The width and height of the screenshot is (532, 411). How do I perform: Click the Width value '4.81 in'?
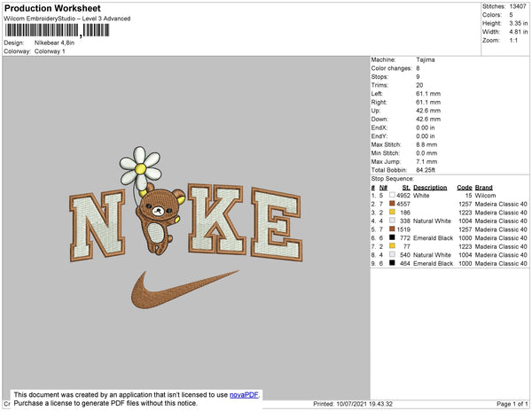tap(519, 32)
